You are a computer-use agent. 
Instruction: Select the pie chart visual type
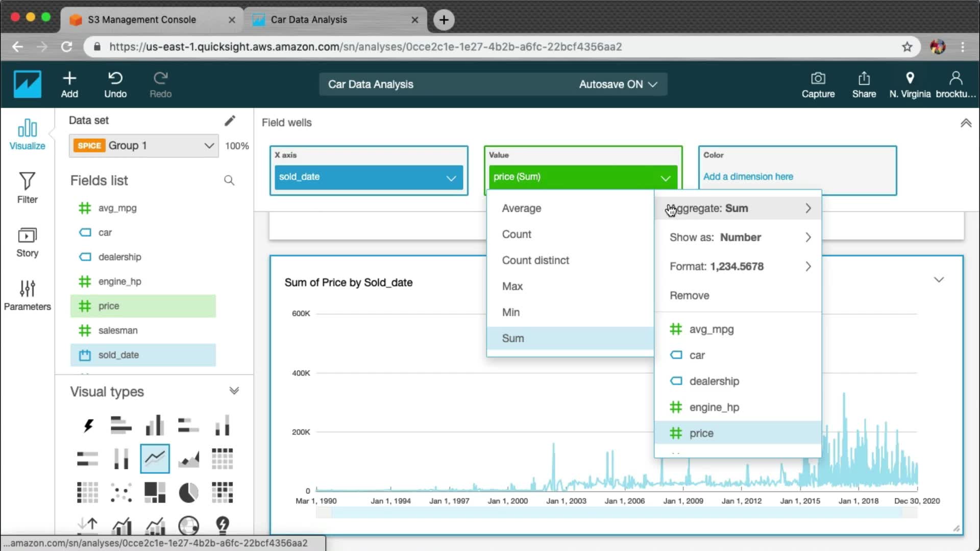click(x=188, y=492)
